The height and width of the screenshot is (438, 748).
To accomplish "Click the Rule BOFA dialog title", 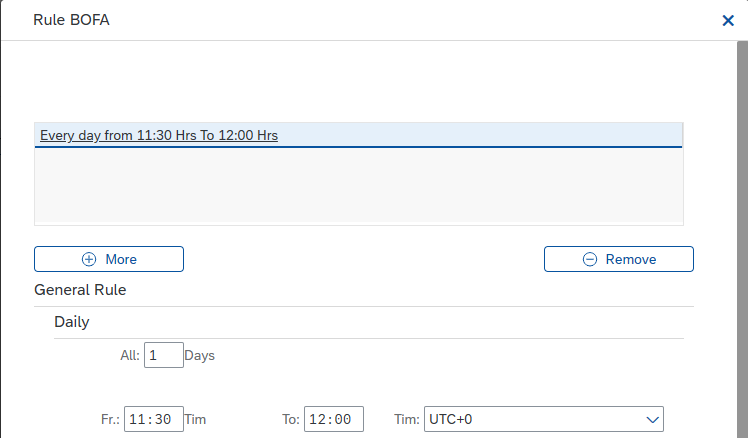I will click(72, 20).
